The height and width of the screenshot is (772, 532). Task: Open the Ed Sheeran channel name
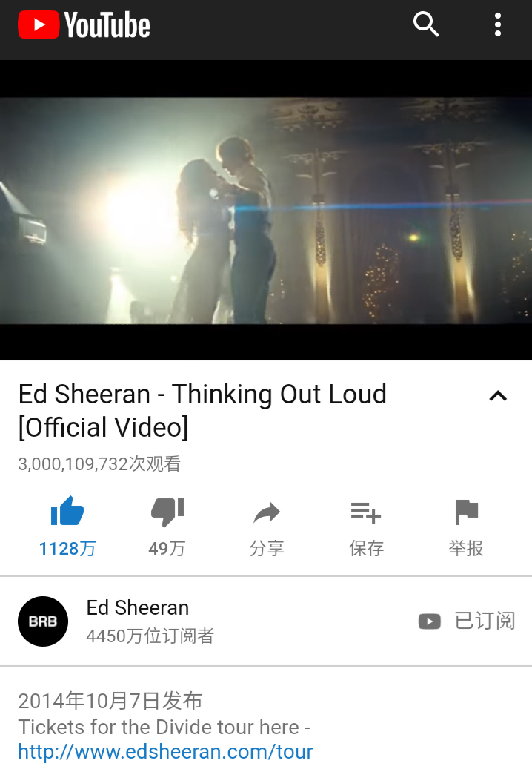pyautogui.click(x=138, y=608)
